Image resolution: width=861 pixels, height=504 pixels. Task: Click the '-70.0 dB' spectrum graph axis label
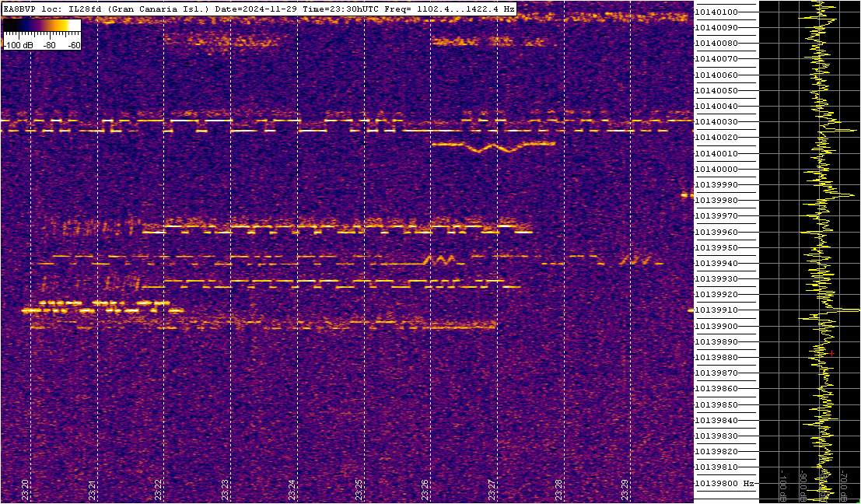(x=843, y=485)
